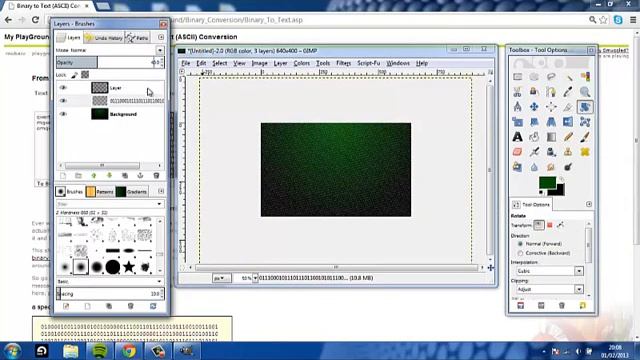Switch to the Patterns tab

[x=100, y=191]
